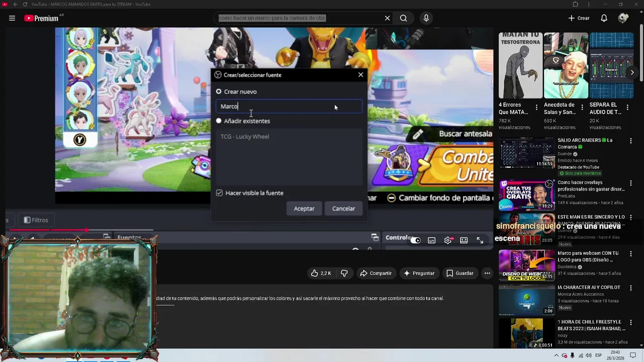Open SALIO ARC RAIDERS video title
Screen dimensions: 644x362
(x=585, y=143)
